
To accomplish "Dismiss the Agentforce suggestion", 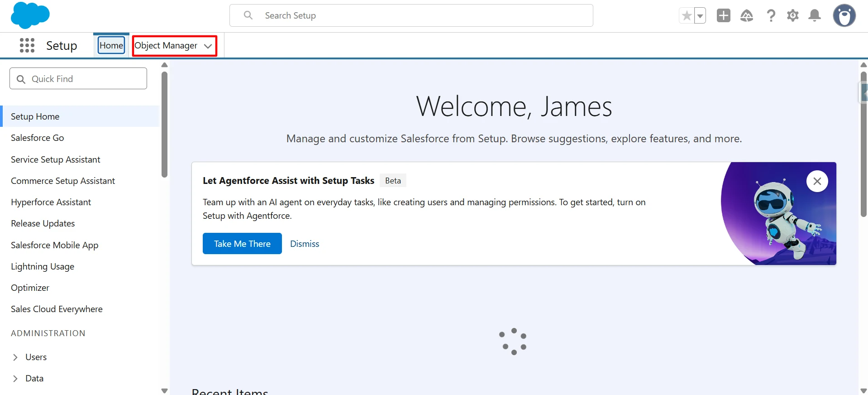I will [x=305, y=244].
